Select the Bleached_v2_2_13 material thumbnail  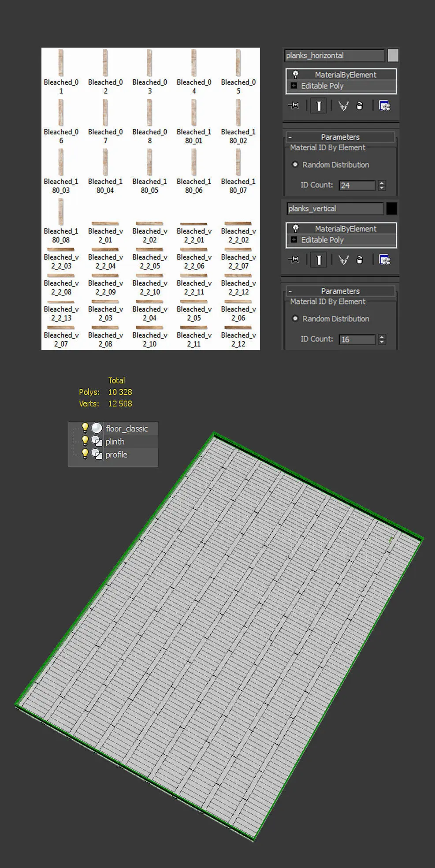coord(61,302)
